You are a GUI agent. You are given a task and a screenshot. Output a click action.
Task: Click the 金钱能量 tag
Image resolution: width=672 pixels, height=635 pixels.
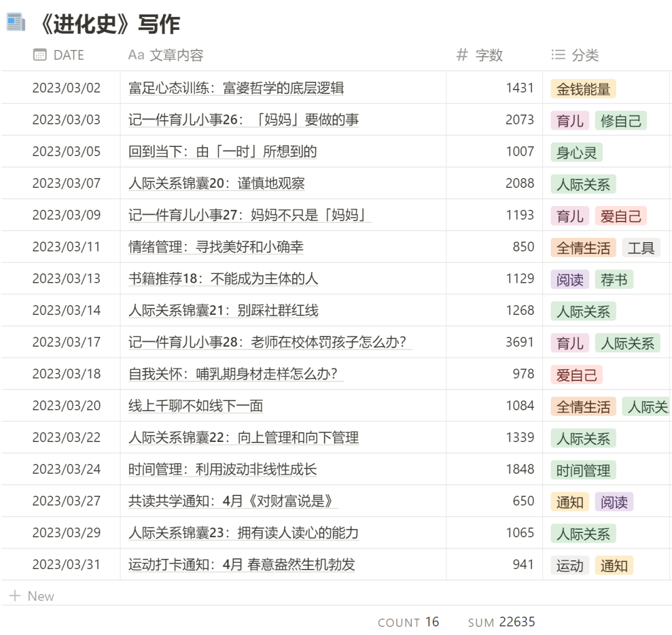click(x=583, y=89)
